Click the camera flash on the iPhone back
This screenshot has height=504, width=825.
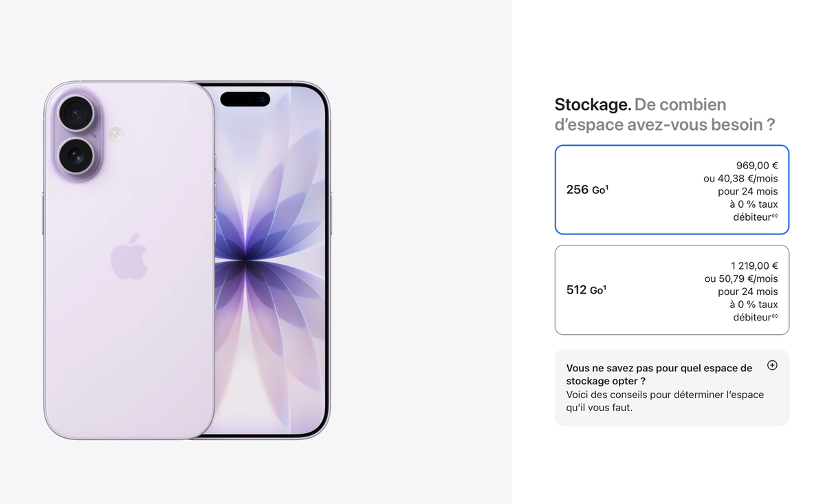pyautogui.click(x=116, y=134)
